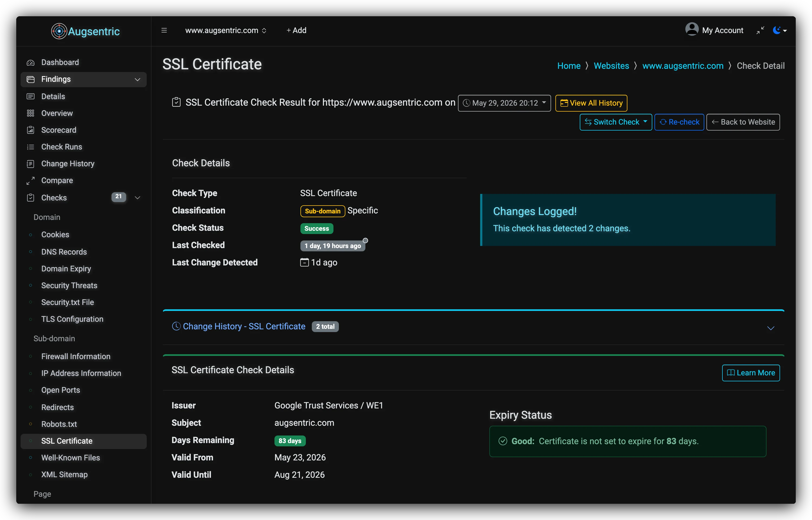
Task: Go to Websites breadcrumb link
Action: (x=611, y=66)
